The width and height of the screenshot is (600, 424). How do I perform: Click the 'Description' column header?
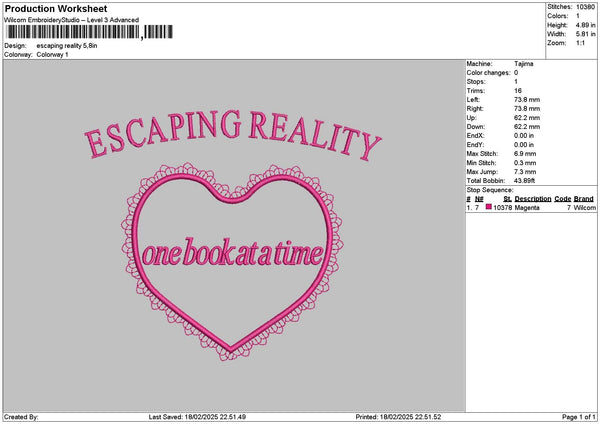tap(532, 199)
